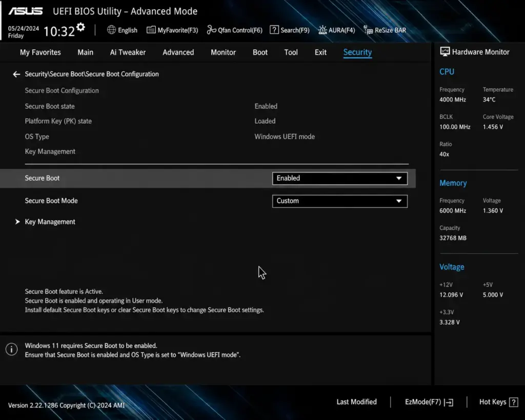Screen dimensions: 525x420
Task: Open the Ai Tweaker tab
Action: (x=128, y=52)
